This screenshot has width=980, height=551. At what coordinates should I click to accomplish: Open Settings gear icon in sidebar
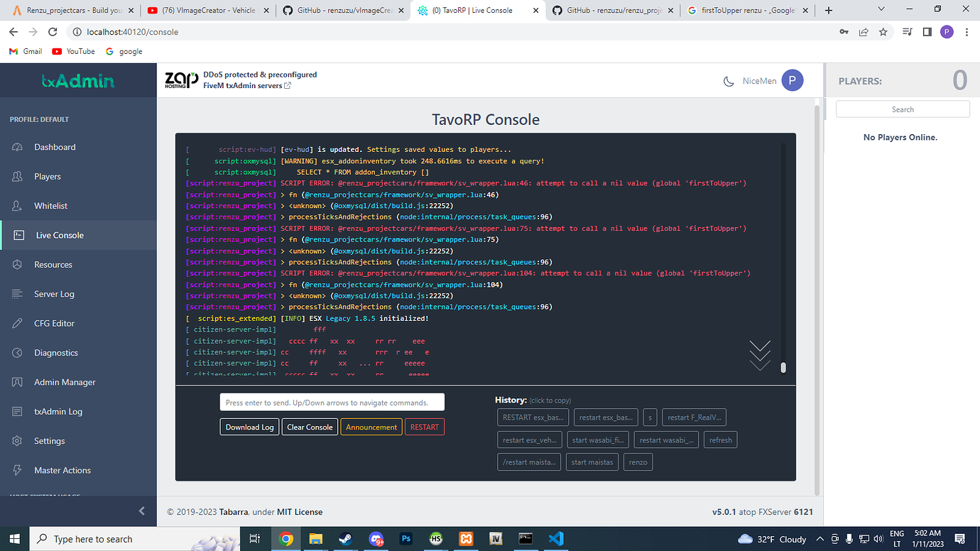point(18,441)
